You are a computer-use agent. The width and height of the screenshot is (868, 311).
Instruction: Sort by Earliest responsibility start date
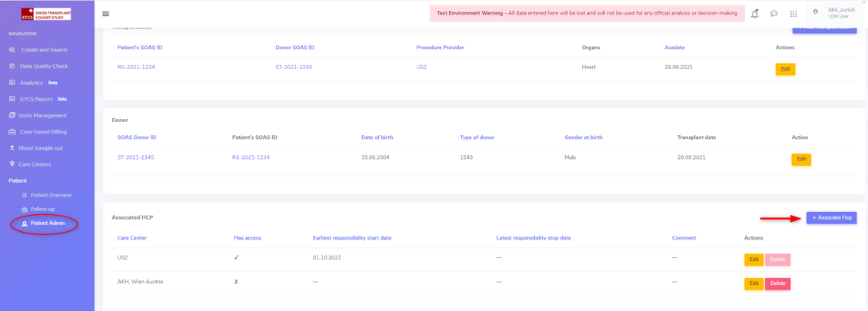(x=352, y=238)
